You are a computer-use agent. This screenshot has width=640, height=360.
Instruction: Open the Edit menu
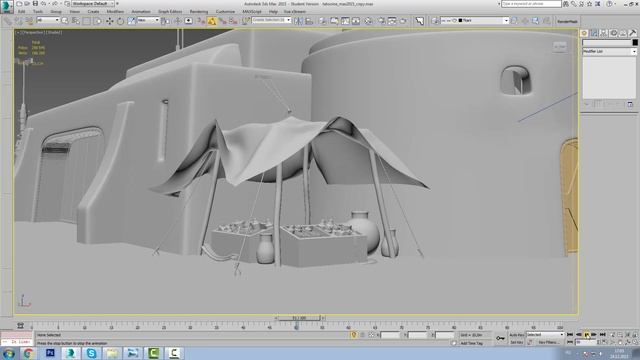21,11
